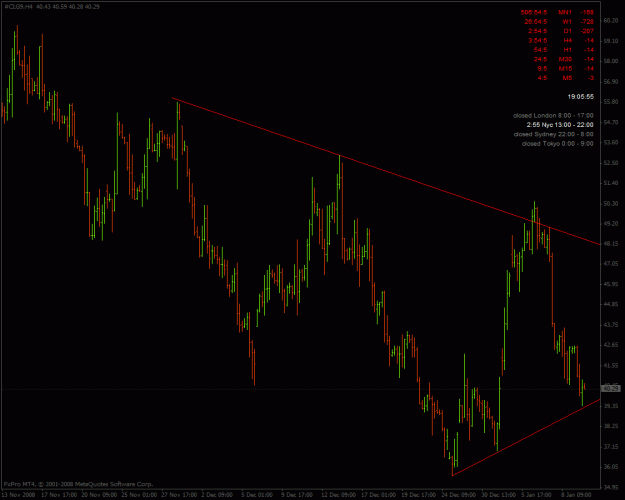This screenshot has height=500, width=625.
Task: Click the '27 Nov 17:00' date label
Action: (x=179, y=495)
